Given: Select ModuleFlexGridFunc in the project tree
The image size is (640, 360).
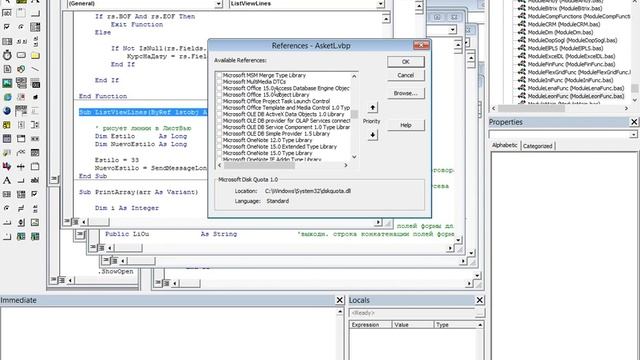Looking at the screenshot, I should tap(579, 72).
